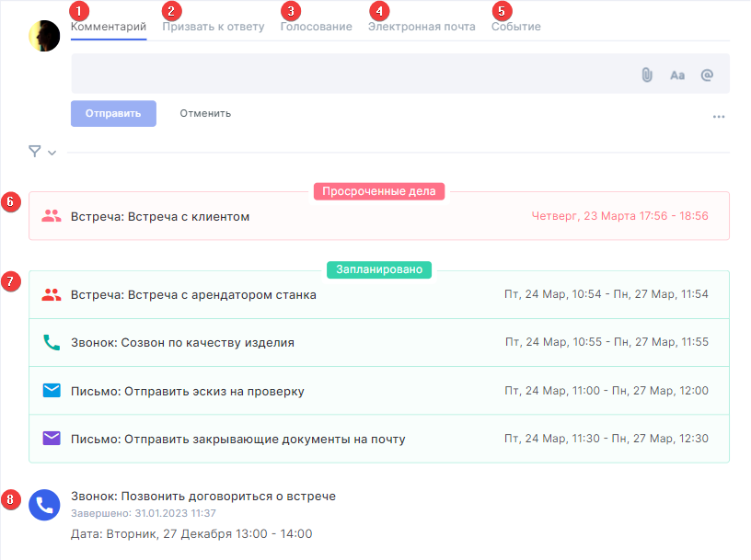Image resolution: width=751 pixels, height=560 pixels.
Task: Switch to Электронная почта tab
Action: pyautogui.click(x=422, y=27)
